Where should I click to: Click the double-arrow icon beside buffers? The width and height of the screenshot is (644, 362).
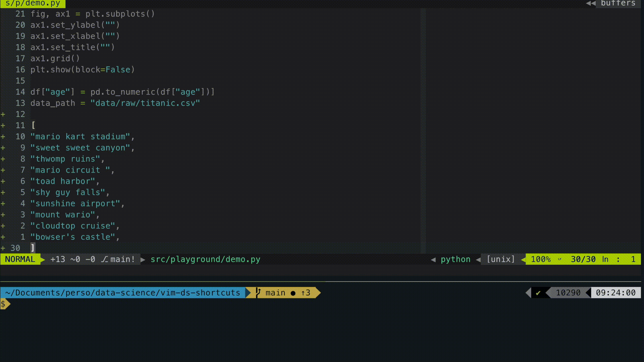pyautogui.click(x=591, y=3)
